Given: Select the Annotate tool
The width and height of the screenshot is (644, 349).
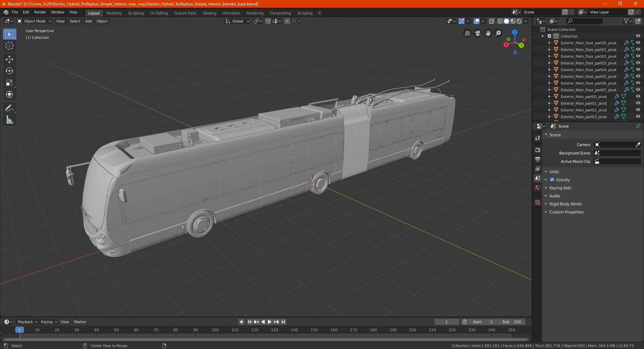Looking at the screenshot, I should (9, 108).
